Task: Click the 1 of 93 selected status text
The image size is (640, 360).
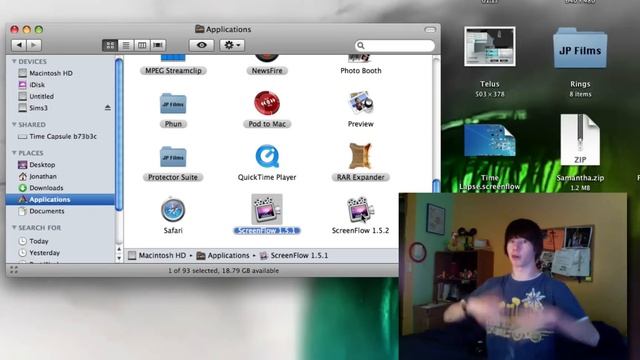Action: (224, 271)
